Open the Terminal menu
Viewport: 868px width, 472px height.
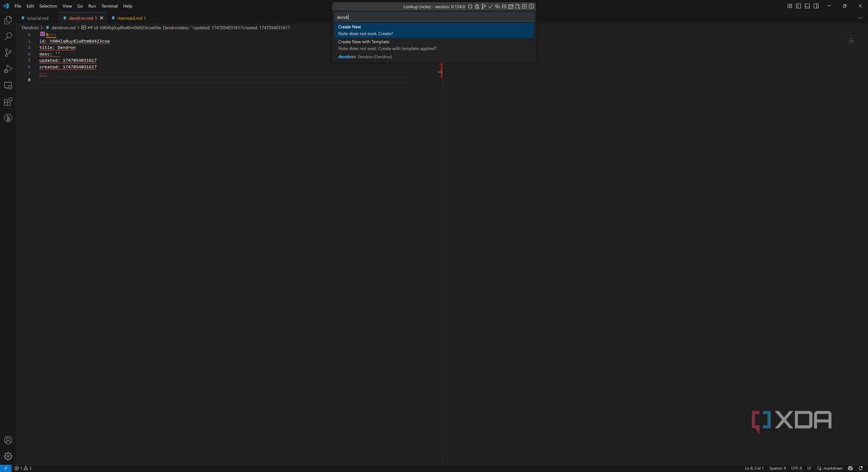[x=109, y=6]
